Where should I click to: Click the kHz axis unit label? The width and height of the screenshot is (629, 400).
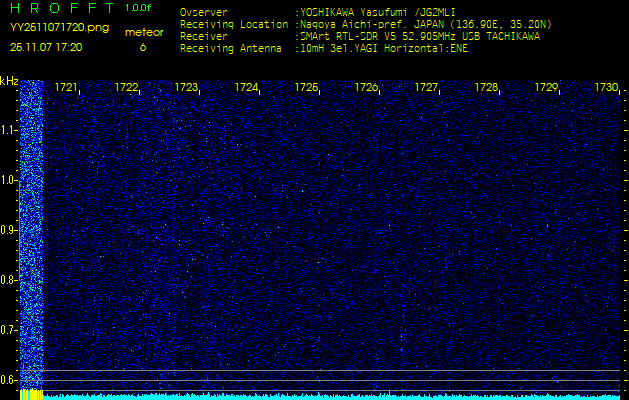tap(9, 81)
